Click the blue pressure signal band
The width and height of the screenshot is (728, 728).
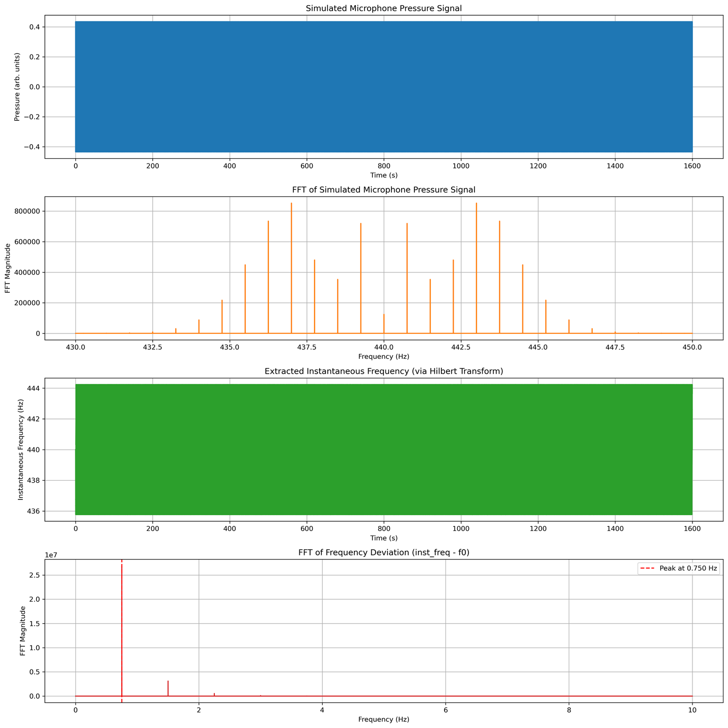coord(383,87)
